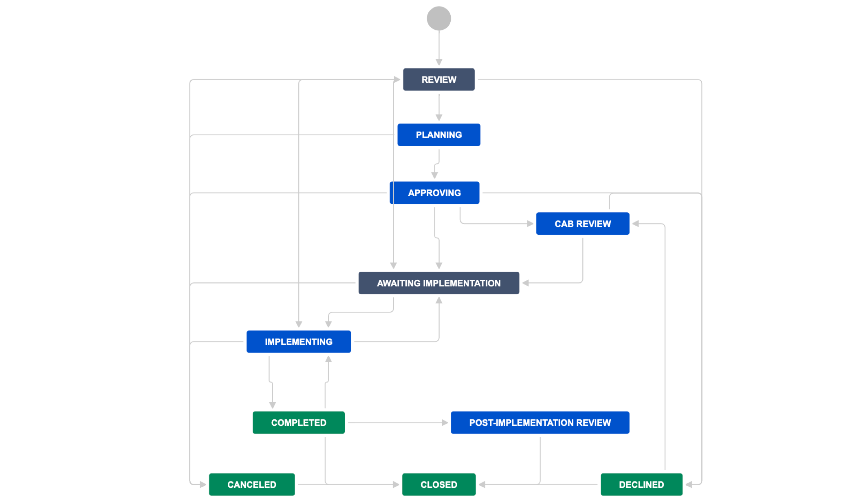Click the POST-IMPLEMENTATION REVIEW node

point(539,423)
